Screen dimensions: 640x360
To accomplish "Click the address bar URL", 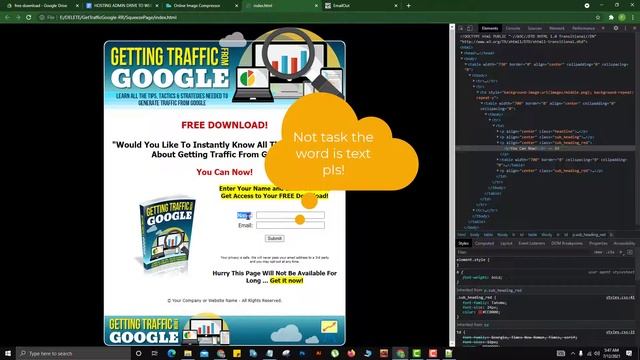I will [118, 18].
